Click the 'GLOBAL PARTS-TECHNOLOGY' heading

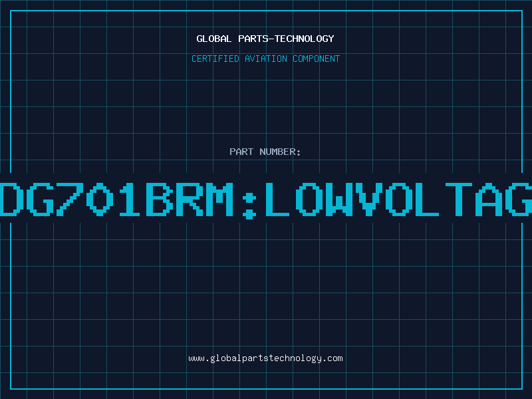pyautogui.click(x=265, y=39)
